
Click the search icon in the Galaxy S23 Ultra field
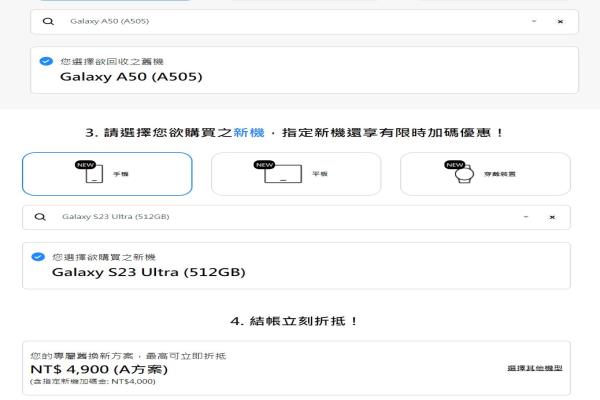[40, 217]
